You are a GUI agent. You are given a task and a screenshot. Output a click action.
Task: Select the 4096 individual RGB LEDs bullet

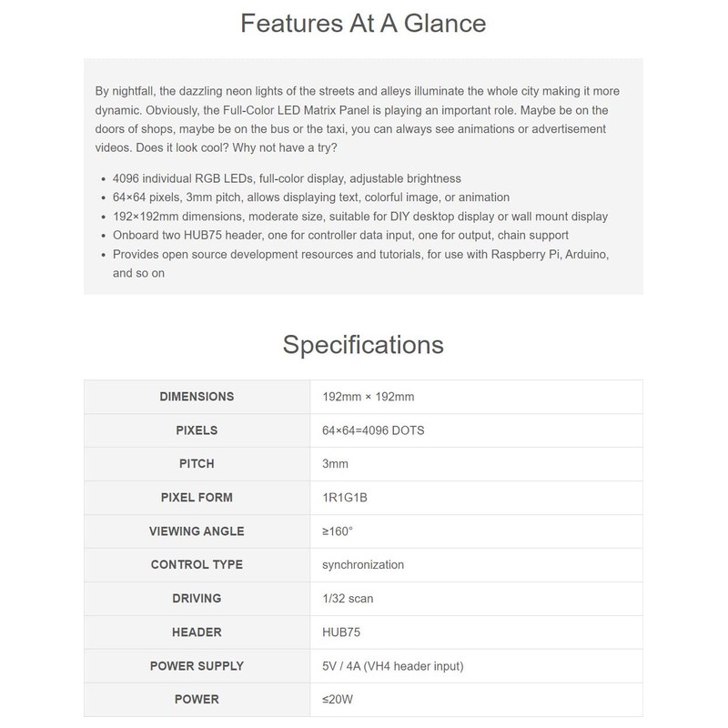286,178
